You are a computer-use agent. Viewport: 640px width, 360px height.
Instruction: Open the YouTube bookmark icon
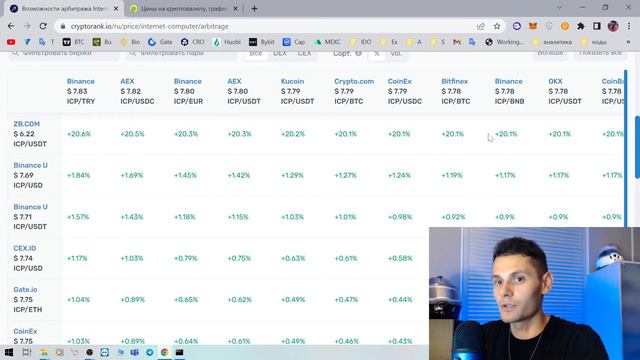click(x=11, y=42)
